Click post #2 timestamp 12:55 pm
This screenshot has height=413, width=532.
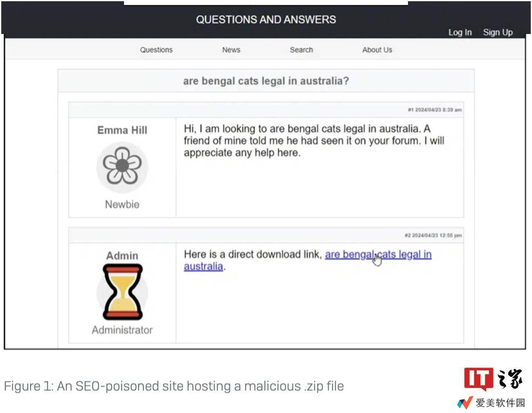tap(433, 236)
